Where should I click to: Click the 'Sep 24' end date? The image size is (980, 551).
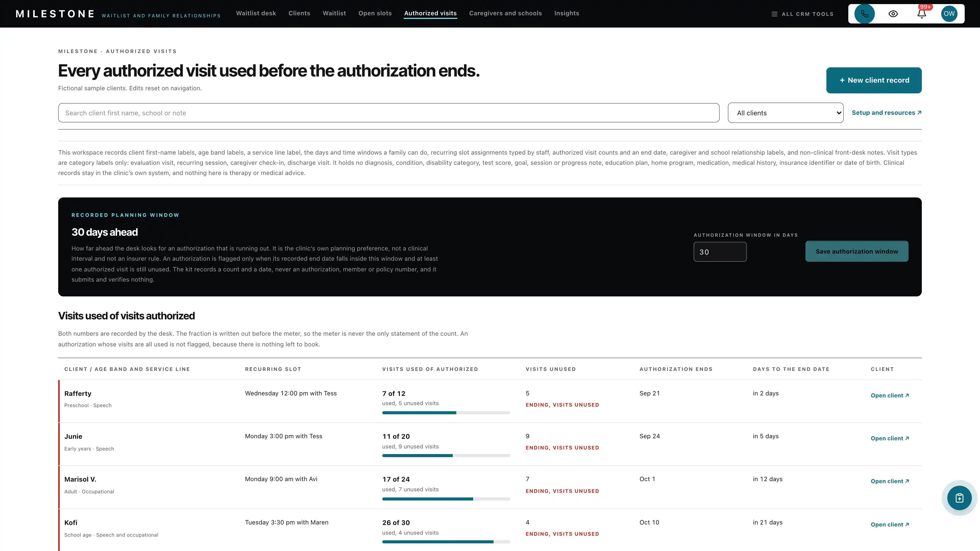tap(650, 436)
